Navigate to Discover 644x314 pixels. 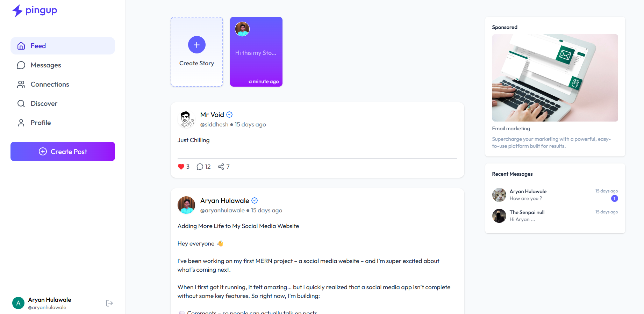click(x=44, y=104)
